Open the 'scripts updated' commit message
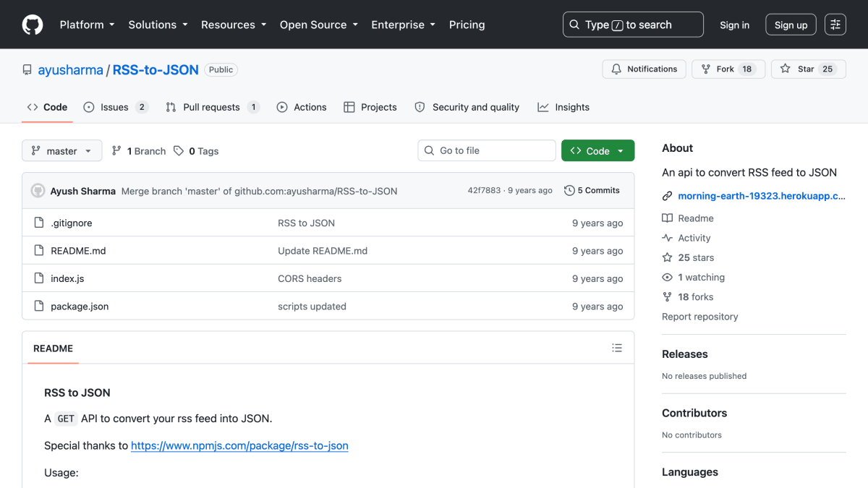 coord(312,306)
